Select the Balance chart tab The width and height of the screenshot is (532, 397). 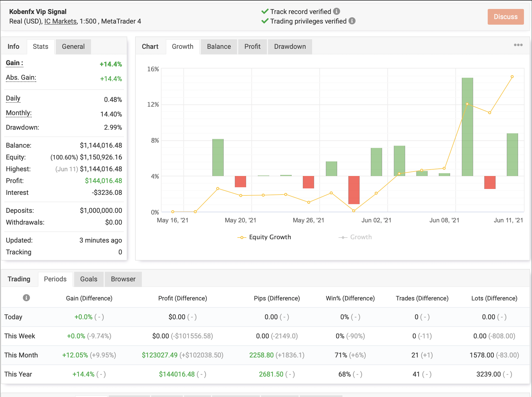coord(219,47)
